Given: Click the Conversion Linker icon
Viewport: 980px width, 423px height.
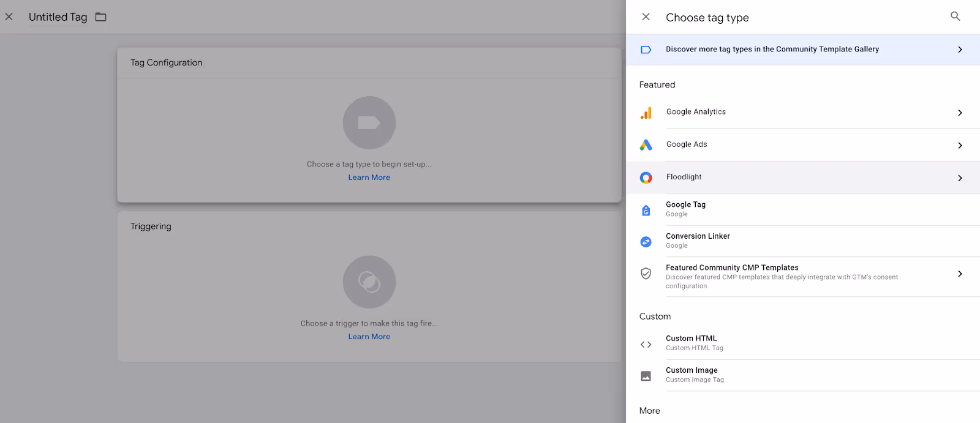Looking at the screenshot, I should (x=646, y=242).
